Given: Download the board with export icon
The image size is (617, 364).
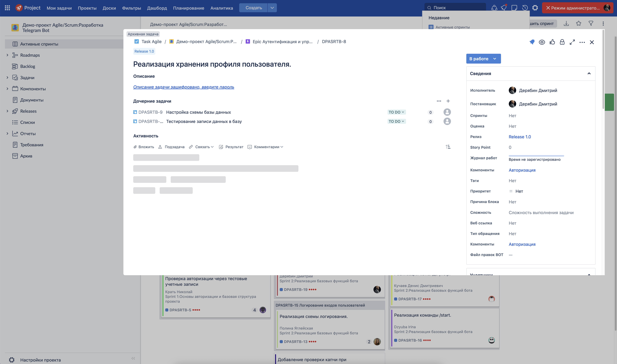Looking at the screenshot, I should [x=566, y=24].
